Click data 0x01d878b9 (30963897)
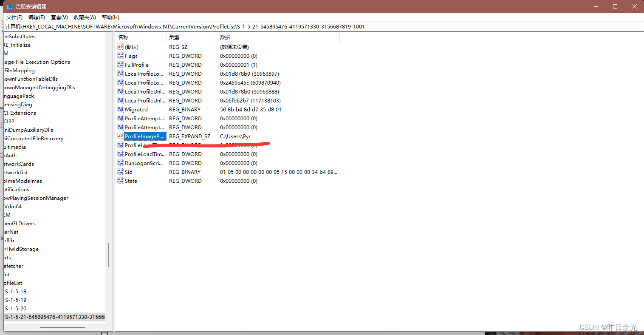The width and height of the screenshot is (644, 335). coord(249,74)
